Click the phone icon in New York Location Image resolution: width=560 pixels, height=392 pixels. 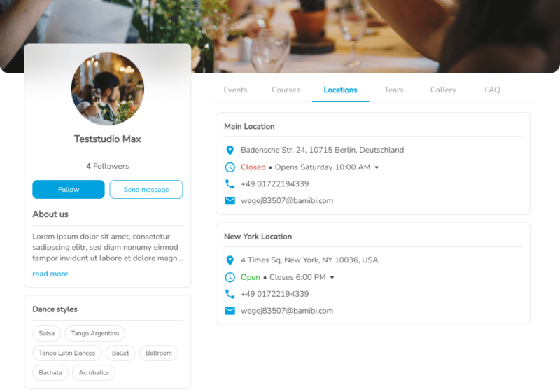pos(230,294)
